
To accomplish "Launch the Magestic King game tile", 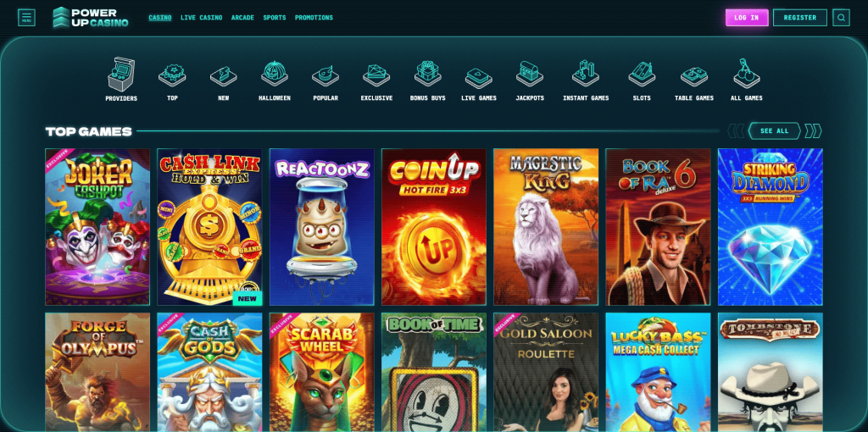I will (546, 227).
